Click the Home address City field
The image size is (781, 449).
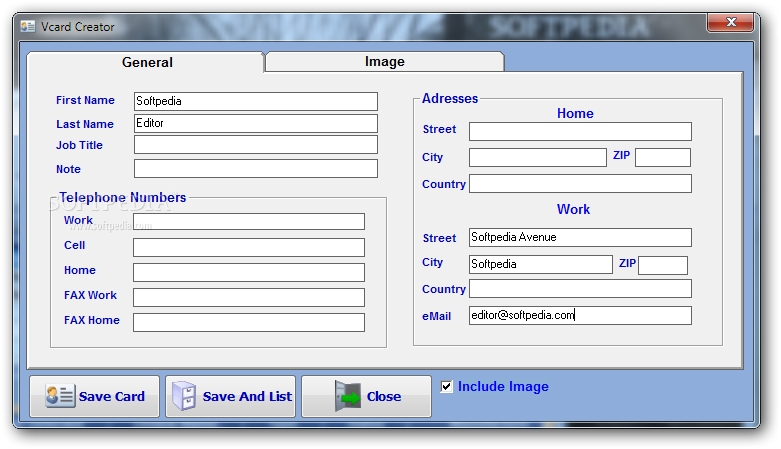tap(538, 157)
